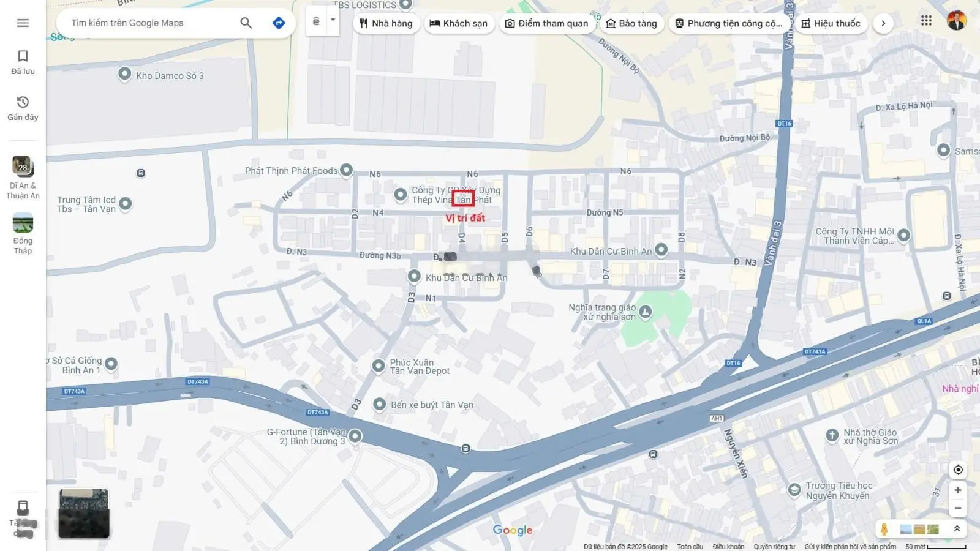The width and height of the screenshot is (980, 551).
Task: Select the Phúc Xuân Tân Vạn Depot marker
Action: (379, 365)
